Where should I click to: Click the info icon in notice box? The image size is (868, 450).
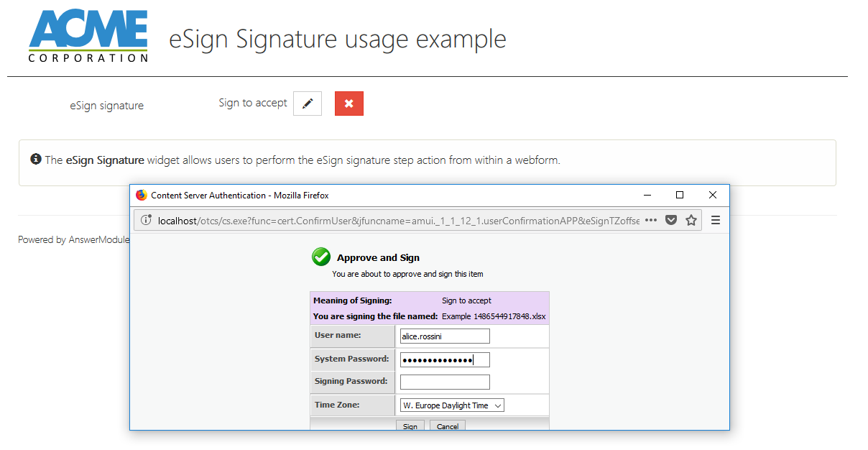pyautogui.click(x=36, y=159)
